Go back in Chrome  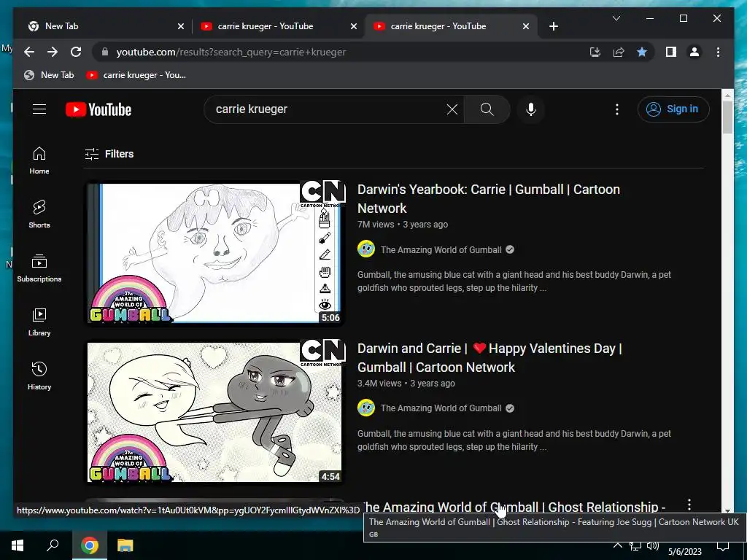tap(29, 52)
